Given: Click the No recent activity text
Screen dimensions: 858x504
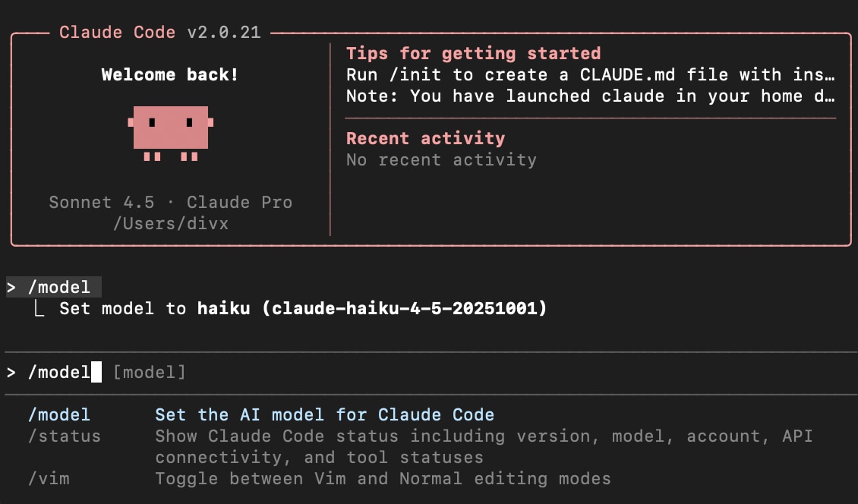Looking at the screenshot, I should (441, 159).
